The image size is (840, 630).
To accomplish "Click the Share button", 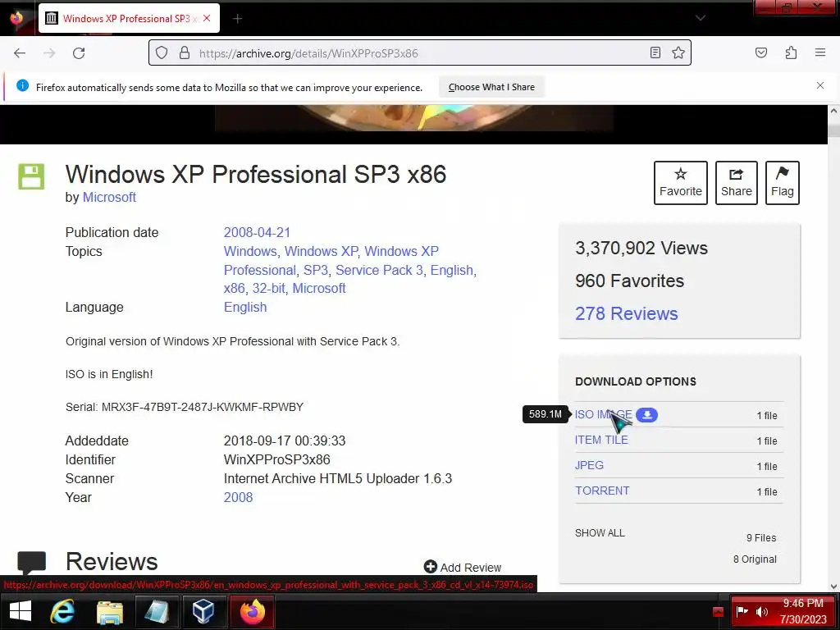I will [736, 183].
